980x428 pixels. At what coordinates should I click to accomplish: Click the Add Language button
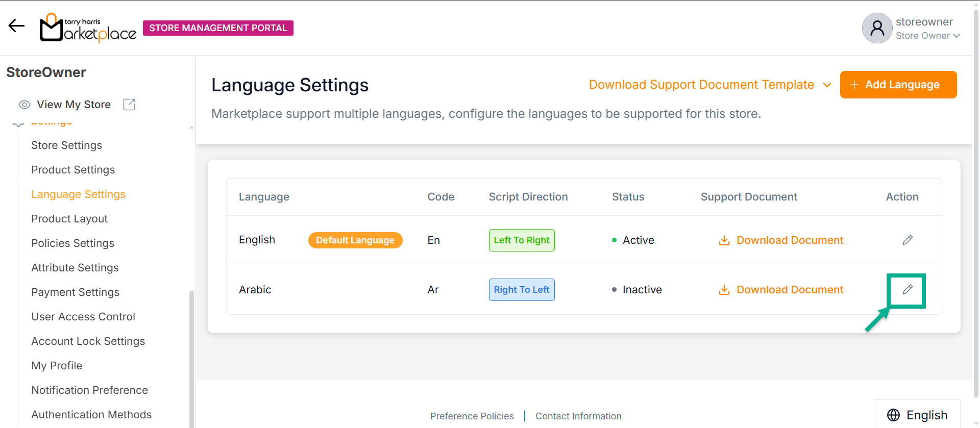pos(898,85)
